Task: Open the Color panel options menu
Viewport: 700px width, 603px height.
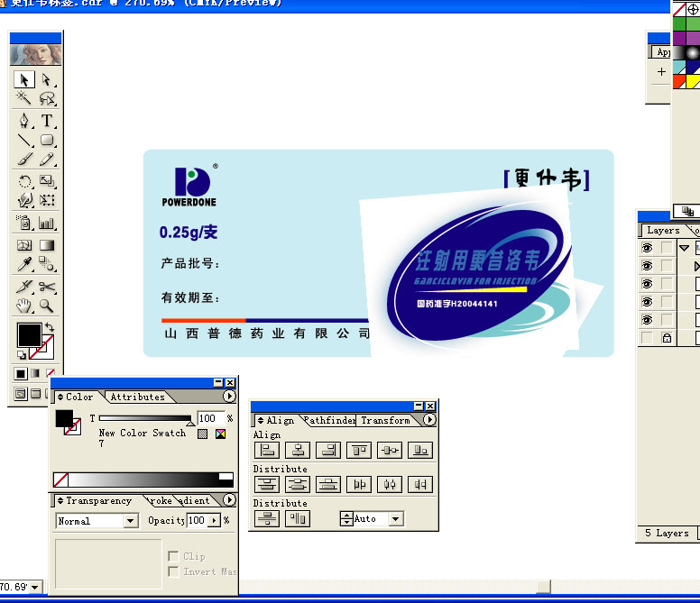Action: [229, 396]
